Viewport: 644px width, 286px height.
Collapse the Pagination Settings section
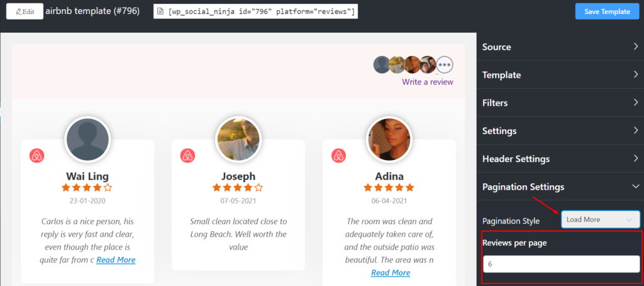click(x=560, y=186)
